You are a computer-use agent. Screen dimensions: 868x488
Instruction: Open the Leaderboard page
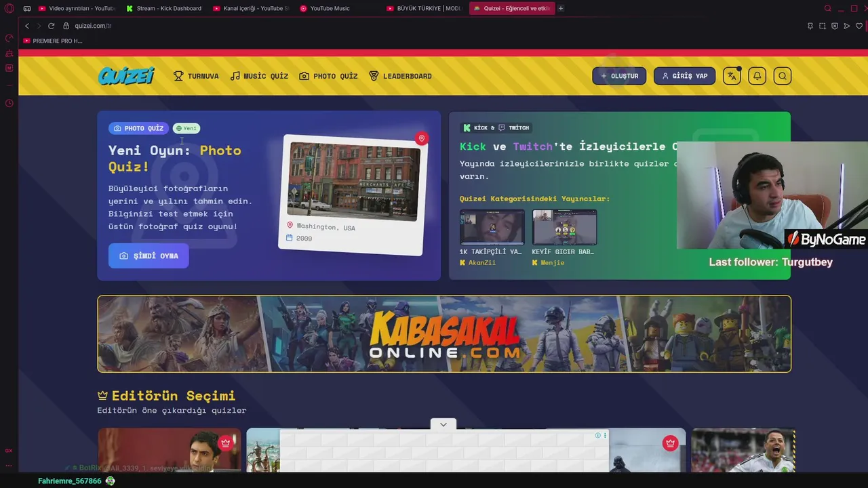(x=400, y=76)
